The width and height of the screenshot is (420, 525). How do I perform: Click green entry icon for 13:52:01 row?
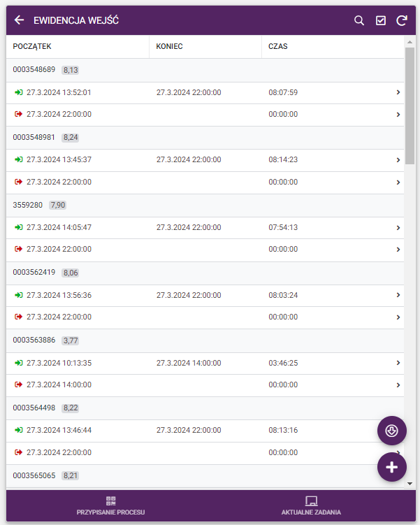tap(18, 92)
